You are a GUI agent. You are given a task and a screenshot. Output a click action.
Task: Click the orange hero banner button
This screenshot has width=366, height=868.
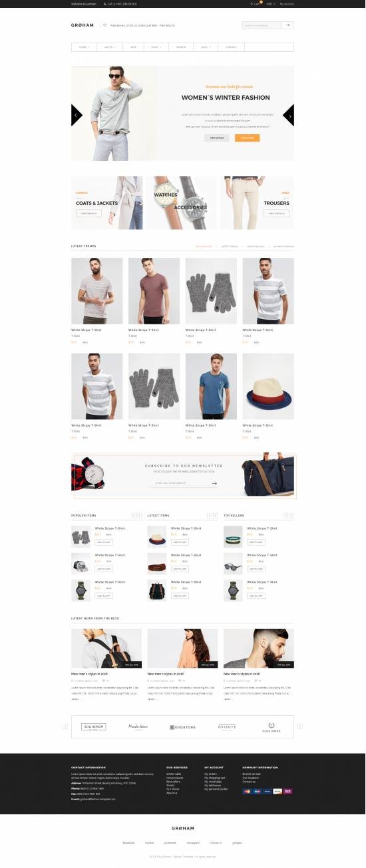click(x=247, y=138)
